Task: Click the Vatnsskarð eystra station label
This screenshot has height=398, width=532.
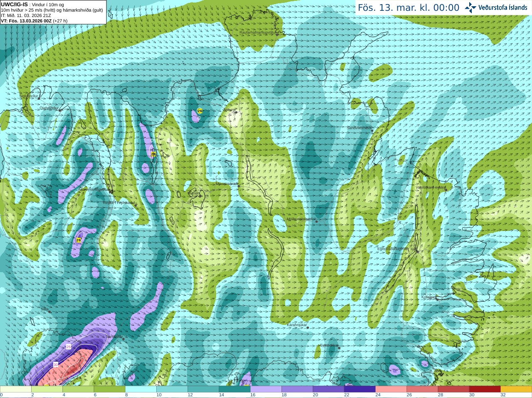Action: tap(431, 187)
